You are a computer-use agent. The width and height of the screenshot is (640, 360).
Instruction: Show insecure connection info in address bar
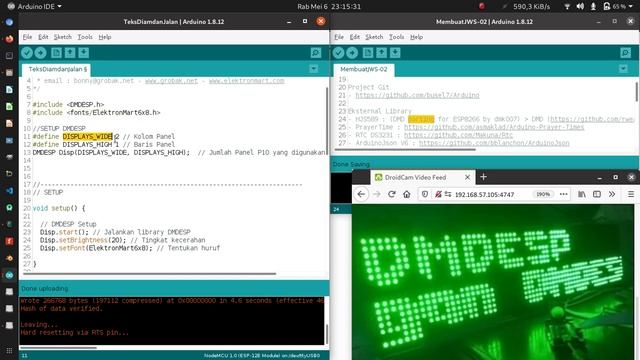pos(438,194)
